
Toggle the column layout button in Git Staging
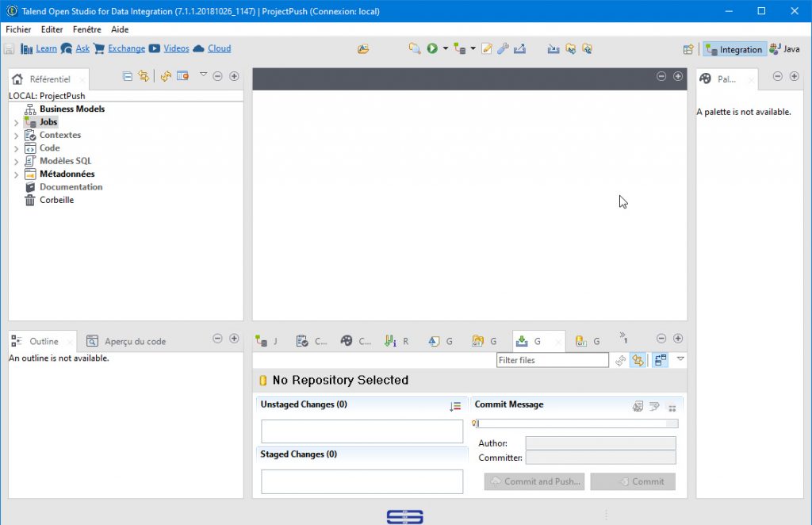coord(661,360)
